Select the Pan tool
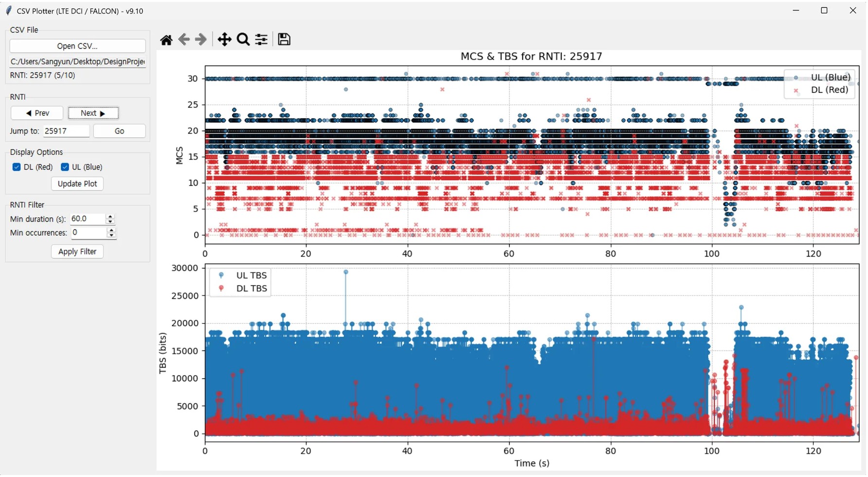 (x=224, y=39)
